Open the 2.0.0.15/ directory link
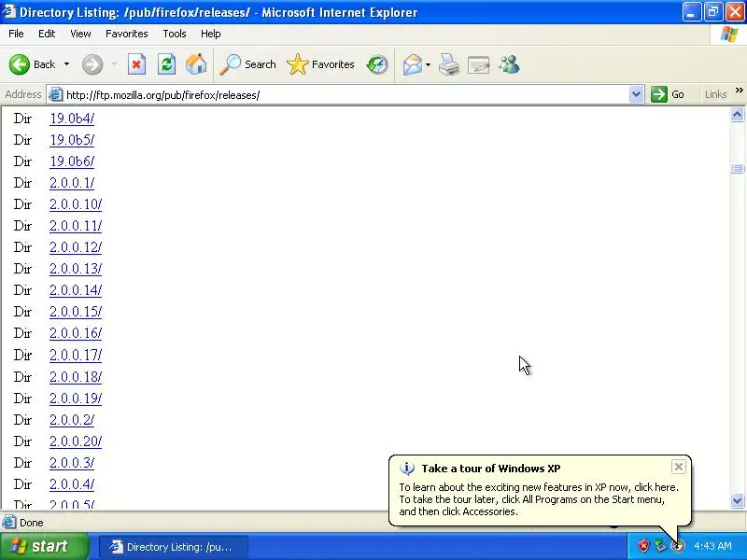The image size is (747, 560). [76, 312]
